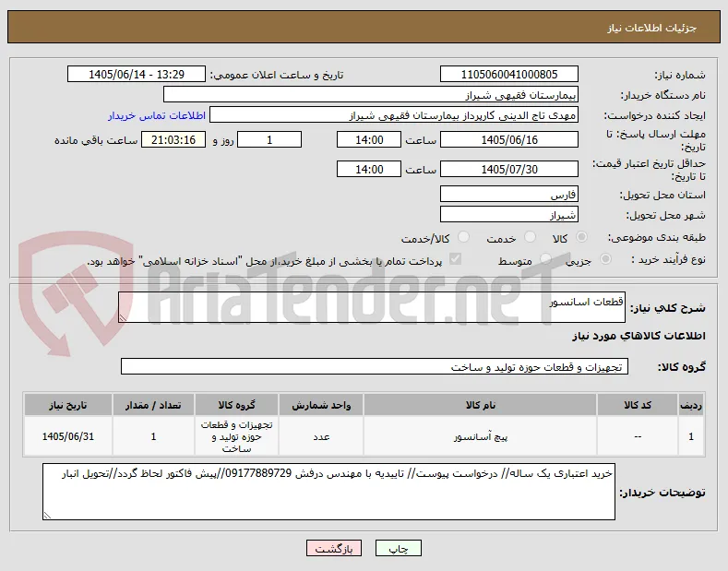
Task: Click the goods group table cell تجهیزات و قطعات حوزه تولید
Action: (236, 437)
